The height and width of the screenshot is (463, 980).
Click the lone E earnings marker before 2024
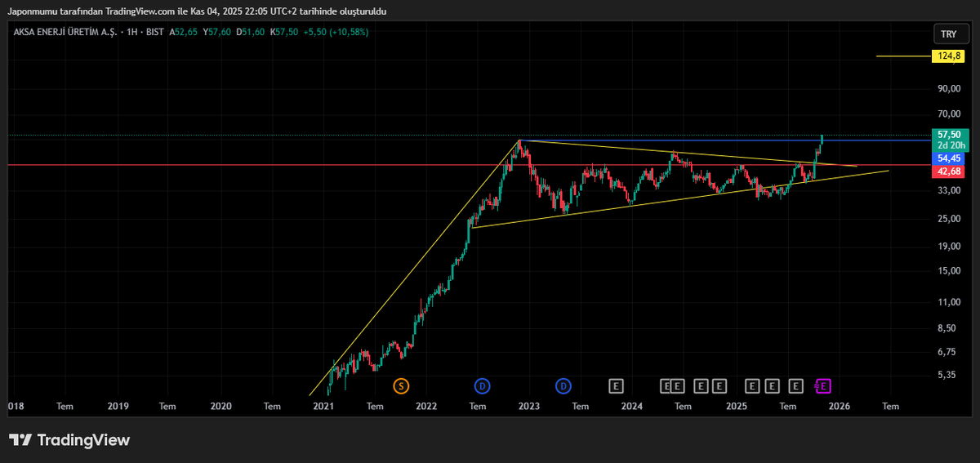(x=617, y=385)
